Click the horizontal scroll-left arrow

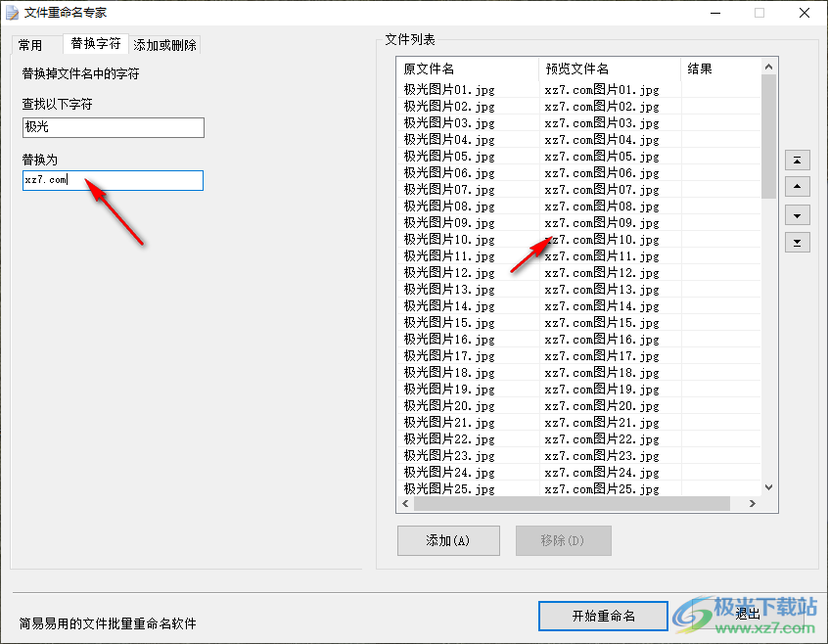click(405, 504)
